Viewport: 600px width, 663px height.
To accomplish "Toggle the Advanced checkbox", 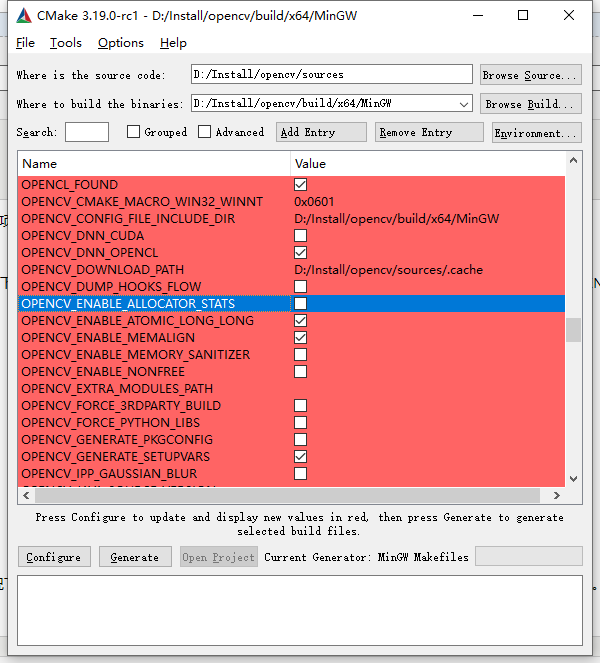I will (x=204, y=132).
